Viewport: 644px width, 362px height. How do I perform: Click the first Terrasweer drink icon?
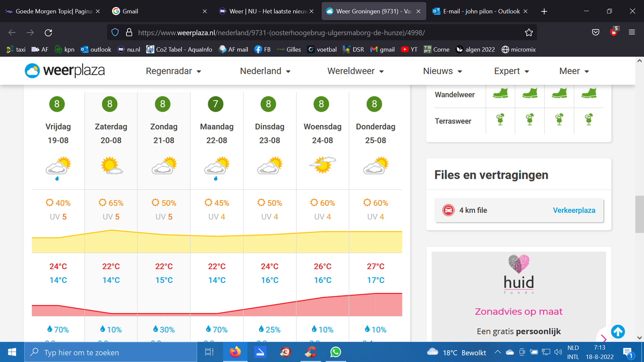pos(500,120)
